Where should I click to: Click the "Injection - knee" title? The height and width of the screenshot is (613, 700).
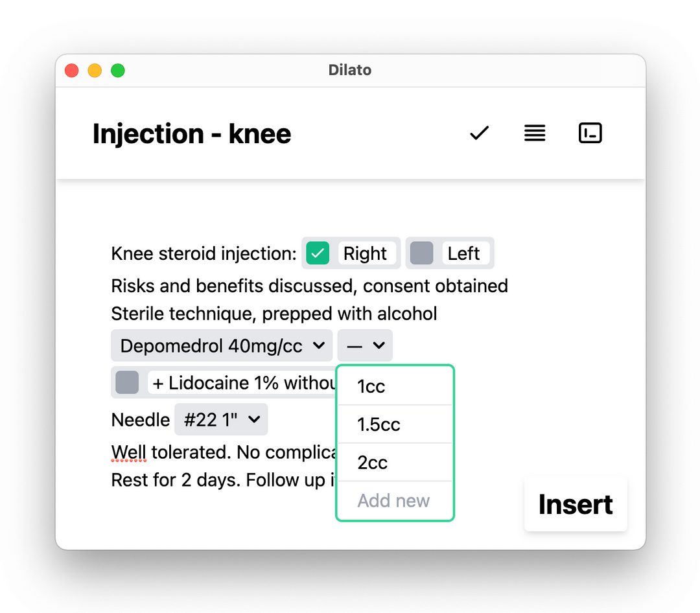pyautogui.click(x=191, y=133)
